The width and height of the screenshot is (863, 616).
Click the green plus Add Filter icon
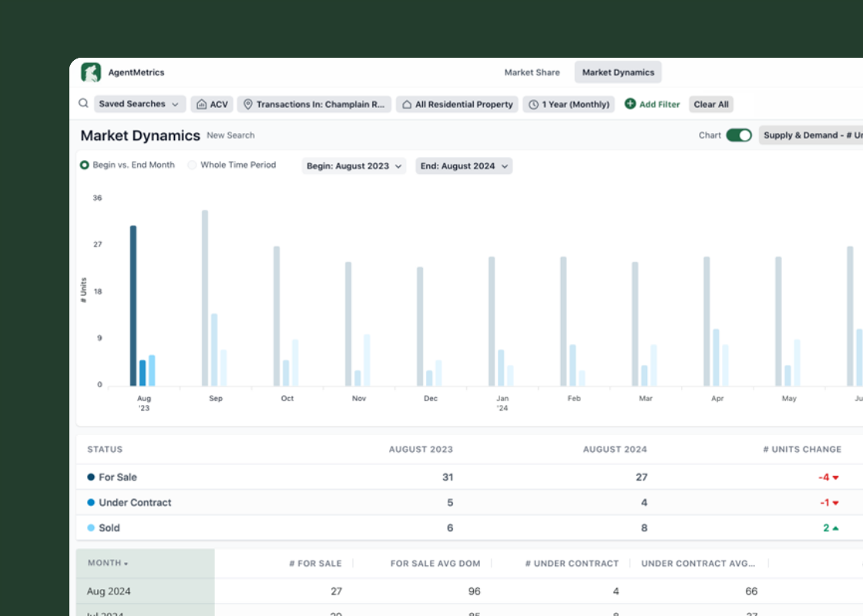pyautogui.click(x=630, y=104)
